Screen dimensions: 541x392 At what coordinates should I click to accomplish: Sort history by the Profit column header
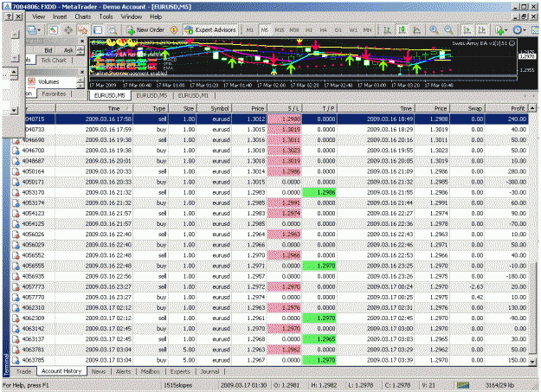[506, 108]
